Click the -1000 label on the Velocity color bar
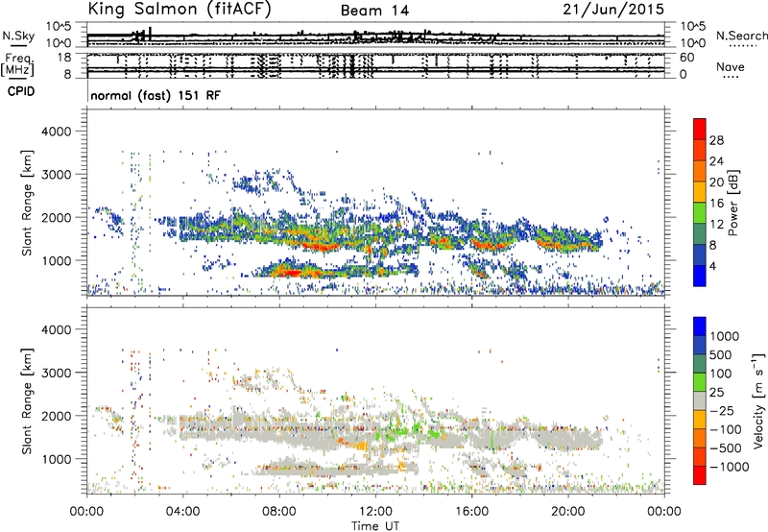 coord(729,467)
